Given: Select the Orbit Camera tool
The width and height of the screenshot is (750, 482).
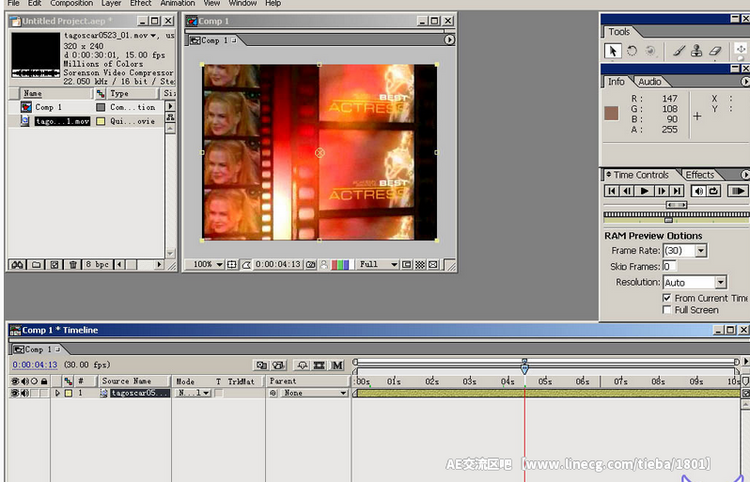Looking at the screenshot, I should coord(650,51).
